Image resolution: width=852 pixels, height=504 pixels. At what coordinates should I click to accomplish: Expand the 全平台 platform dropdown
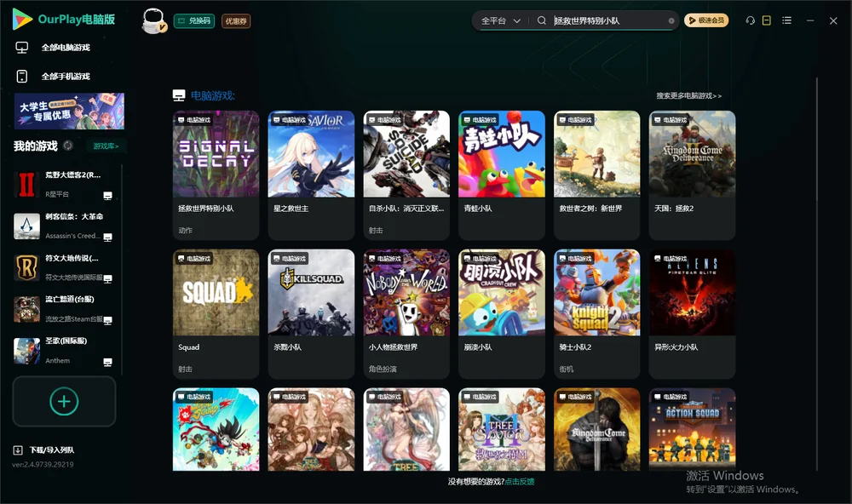[x=500, y=20]
